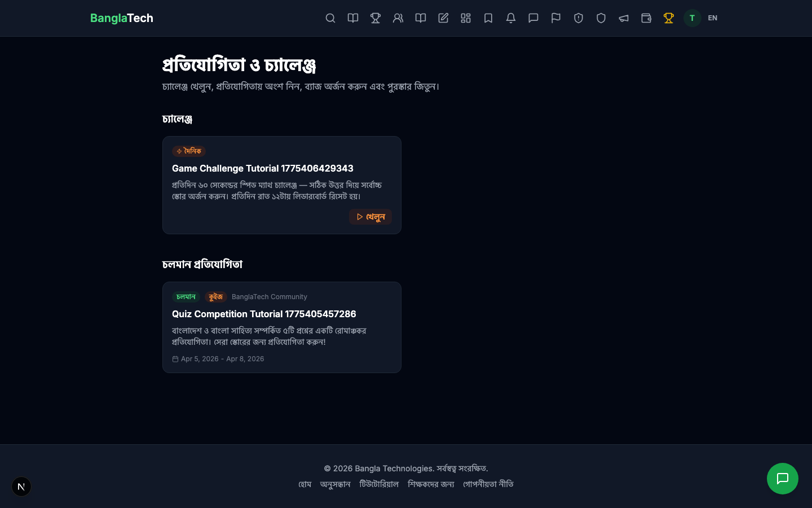The height and width of the screenshot is (508, 812).
Task: Click the shield icon with exclamation mark
Action: [x=579, y=18]
